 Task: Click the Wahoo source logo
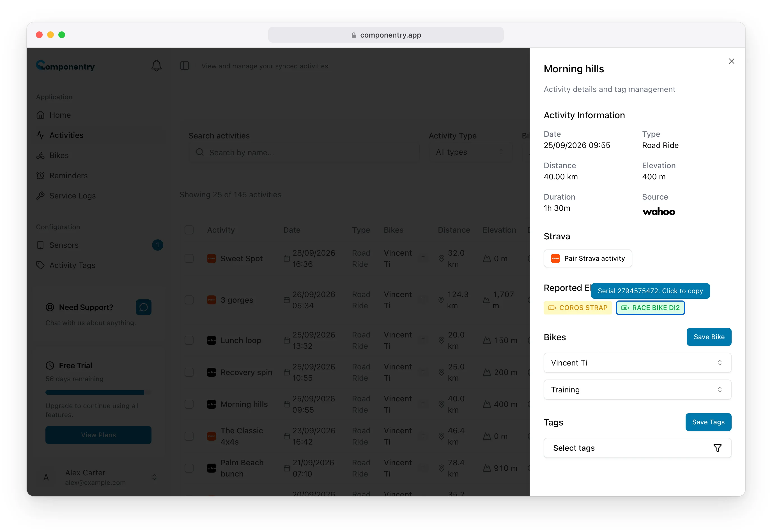click(659, 212)
